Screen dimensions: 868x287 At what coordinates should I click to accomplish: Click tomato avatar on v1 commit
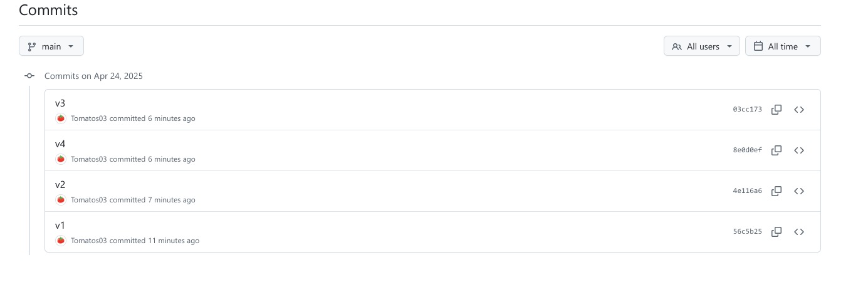click(x=61, y=241)
